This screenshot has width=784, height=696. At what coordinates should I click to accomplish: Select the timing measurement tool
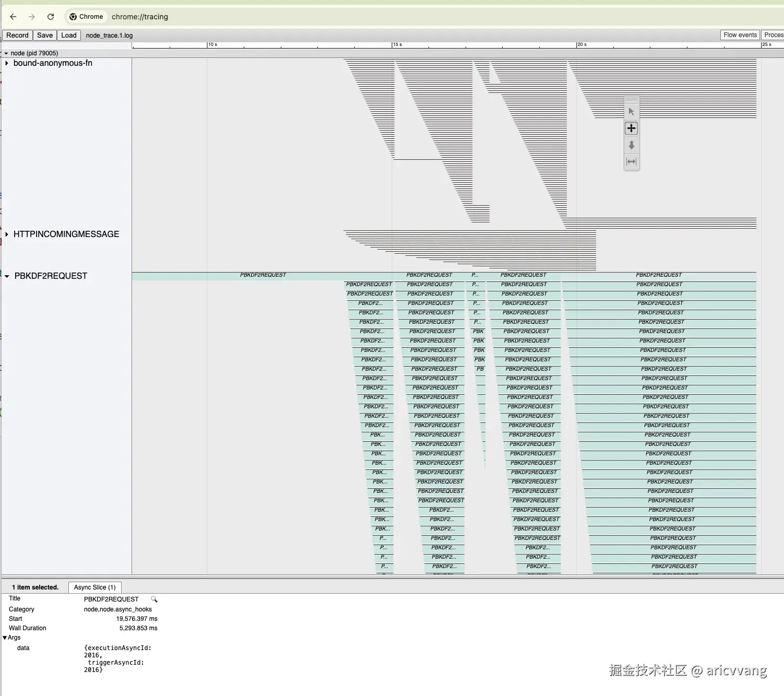click(631, 162)
